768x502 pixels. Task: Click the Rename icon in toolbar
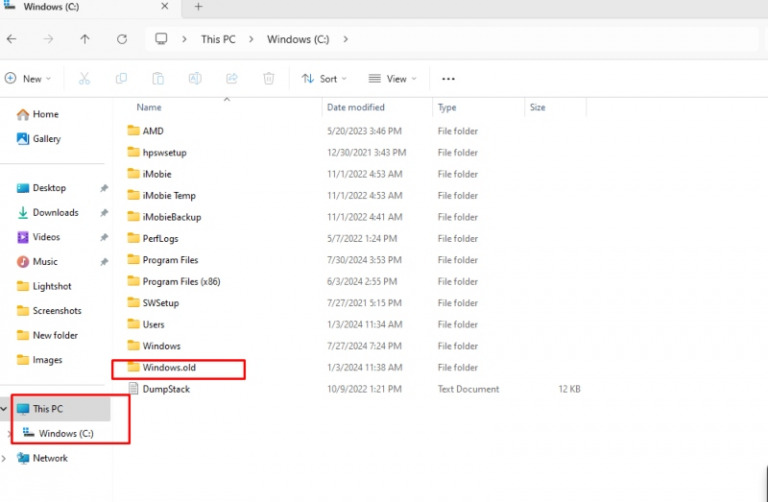click(195, 78)
